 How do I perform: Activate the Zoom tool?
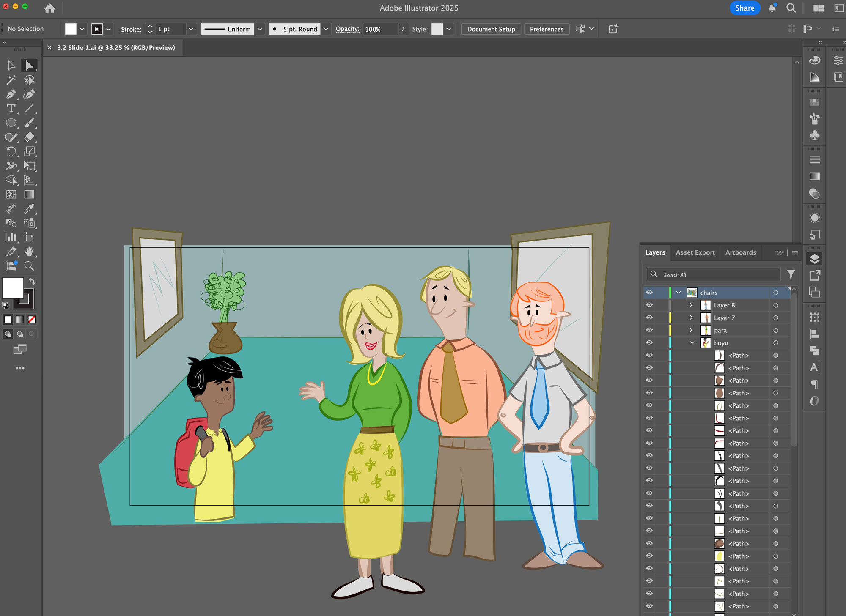click(29, 266)
